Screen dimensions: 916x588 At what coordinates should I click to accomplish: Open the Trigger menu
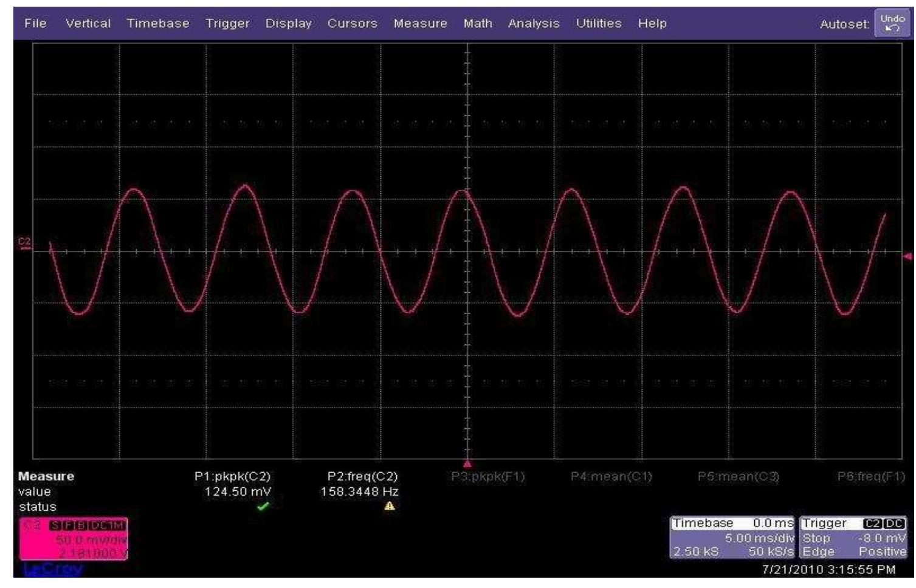point(227,24)
